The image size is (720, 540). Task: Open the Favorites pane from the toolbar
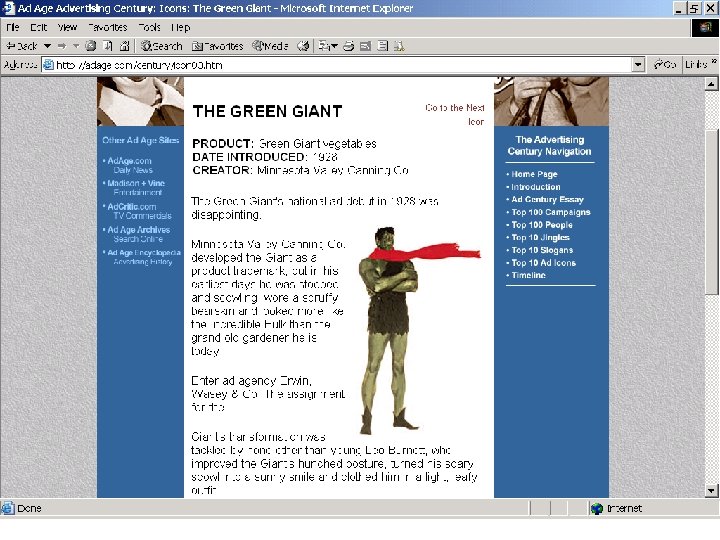[217, 46]
